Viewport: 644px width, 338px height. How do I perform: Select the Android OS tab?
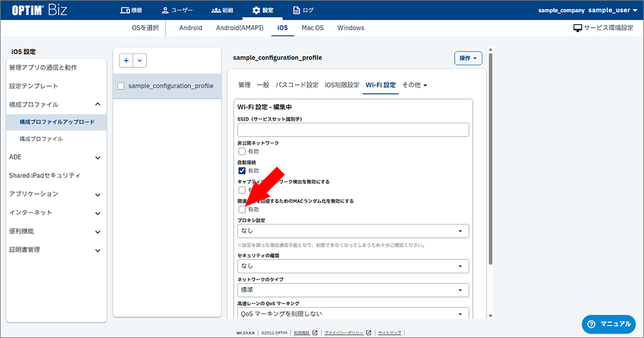pos(191,28)
